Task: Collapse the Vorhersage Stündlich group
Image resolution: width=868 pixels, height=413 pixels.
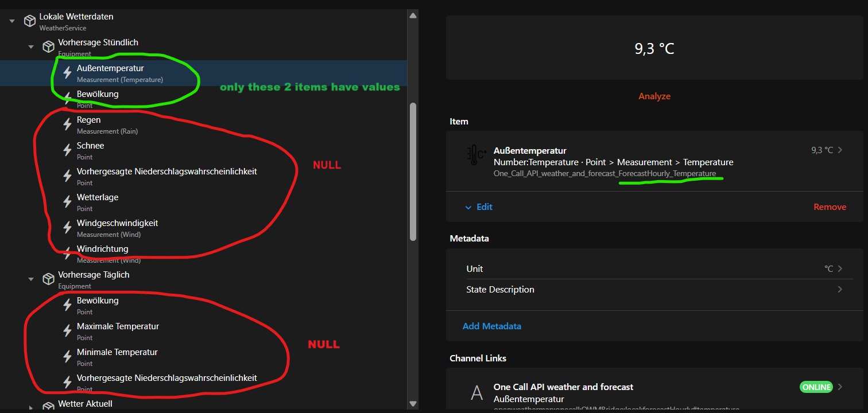Action: (31, 47)
